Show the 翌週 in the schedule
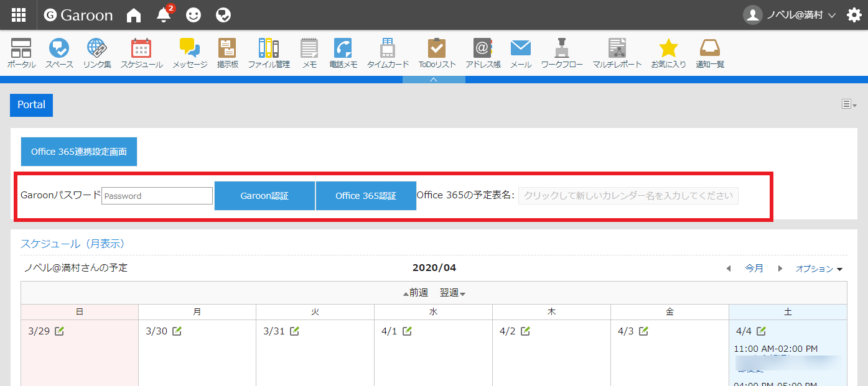The height and width of the screenshot is (386, 868). click(452, 293)
